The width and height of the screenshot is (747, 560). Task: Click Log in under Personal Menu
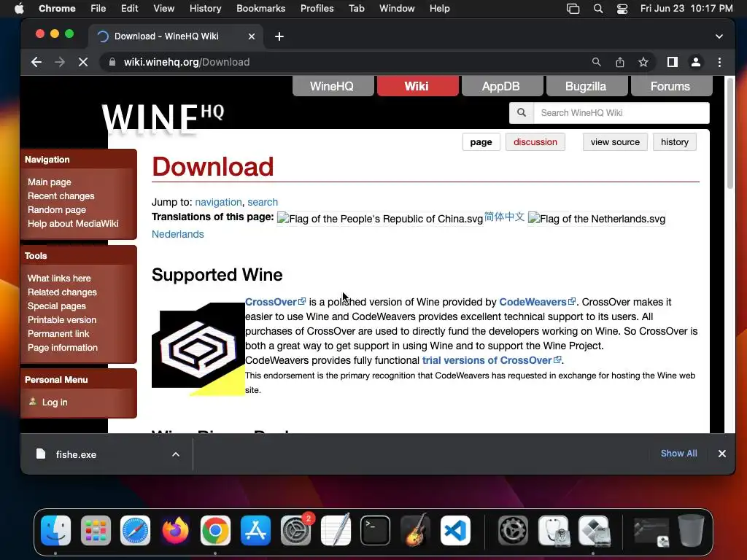pos(54,402)
